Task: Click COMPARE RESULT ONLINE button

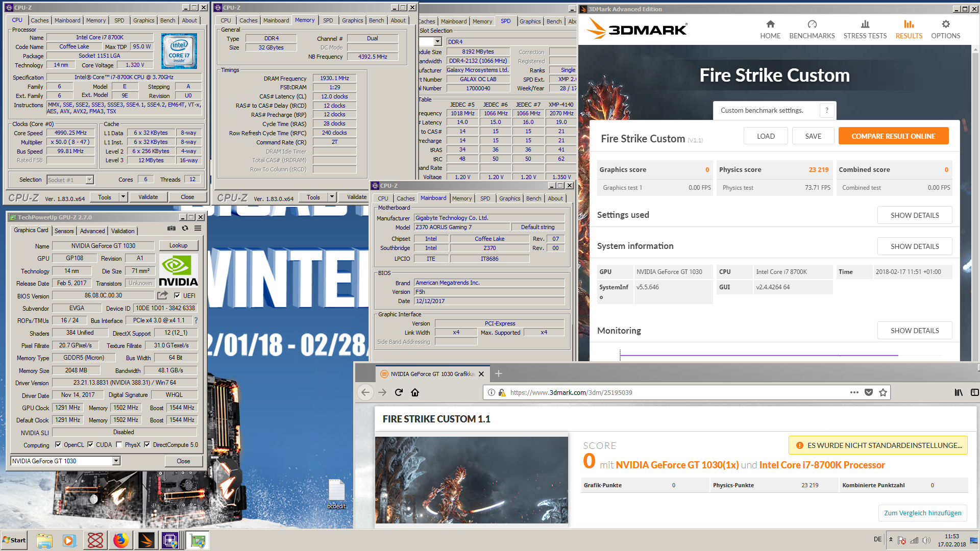Action: (893, 136)
